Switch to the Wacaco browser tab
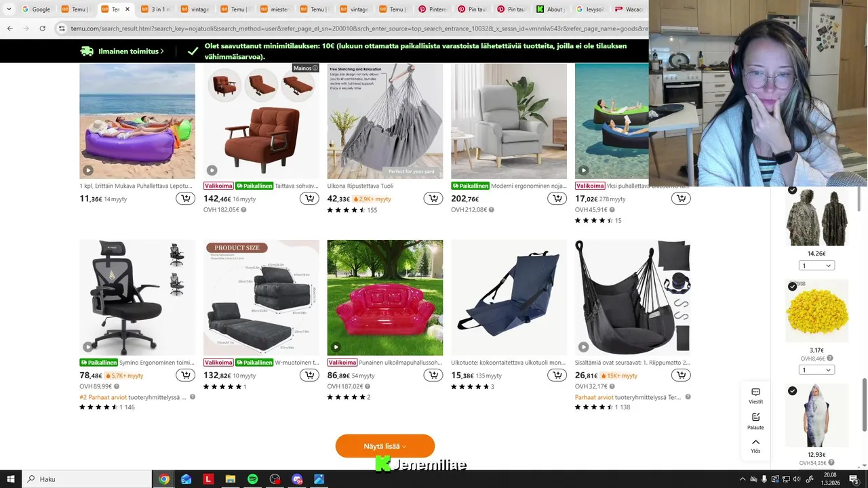This screenshot has width=868, height=488. tap(629, 9)
